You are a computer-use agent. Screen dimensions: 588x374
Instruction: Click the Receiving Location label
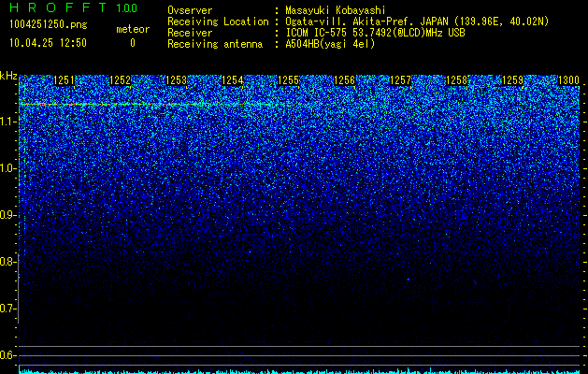218,22
